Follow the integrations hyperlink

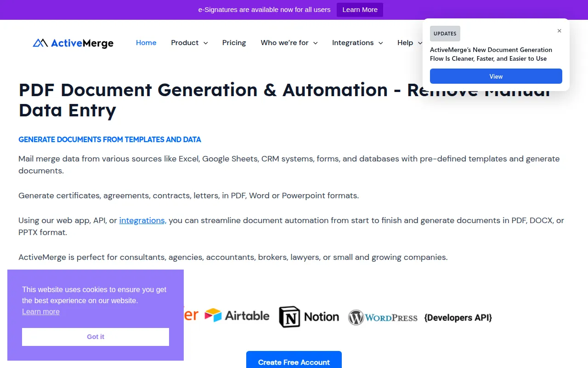[x=143, y=220]
